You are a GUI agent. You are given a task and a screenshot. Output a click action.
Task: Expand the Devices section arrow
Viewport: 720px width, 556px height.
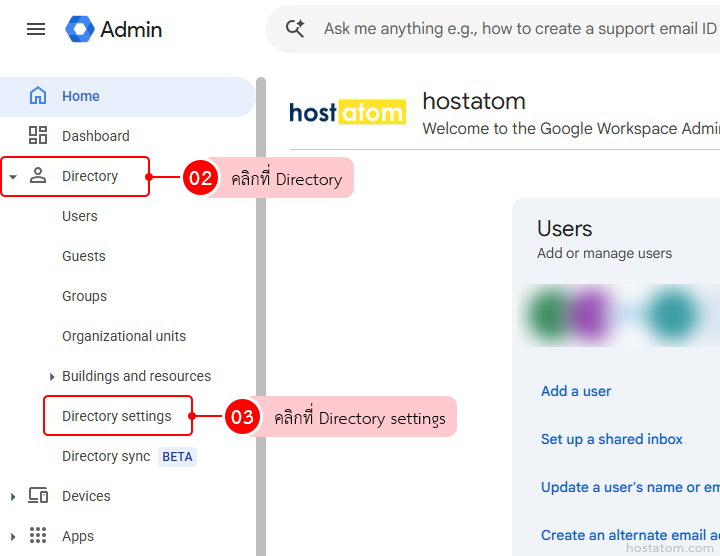point(13,497)
